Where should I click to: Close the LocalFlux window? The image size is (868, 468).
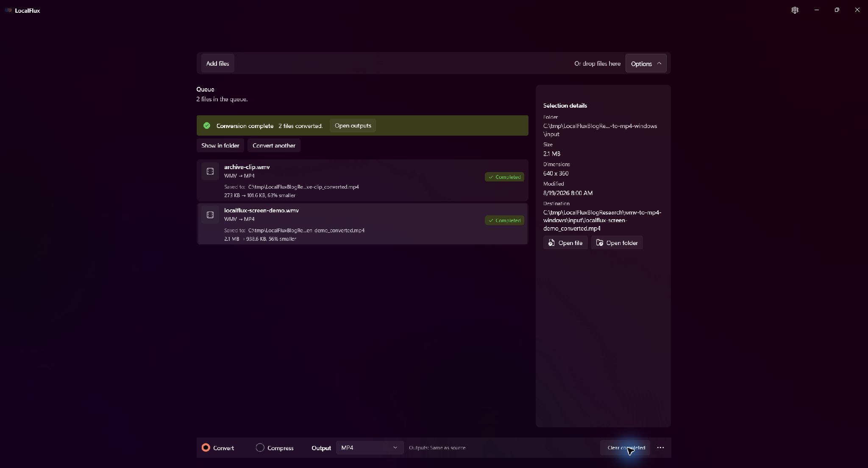click(857, 10)
